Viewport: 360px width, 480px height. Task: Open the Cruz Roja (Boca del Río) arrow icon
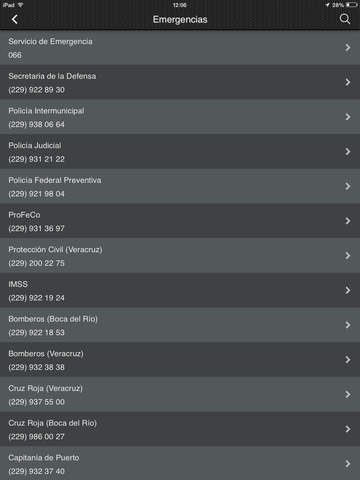(348, 429)
